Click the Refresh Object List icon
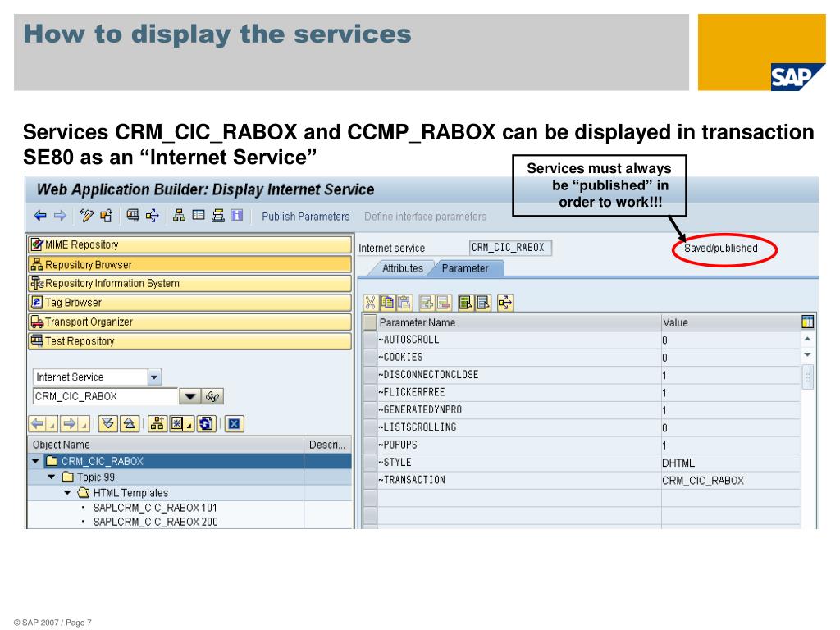Viewport: 840px width, 630px height. pos(206,424)
